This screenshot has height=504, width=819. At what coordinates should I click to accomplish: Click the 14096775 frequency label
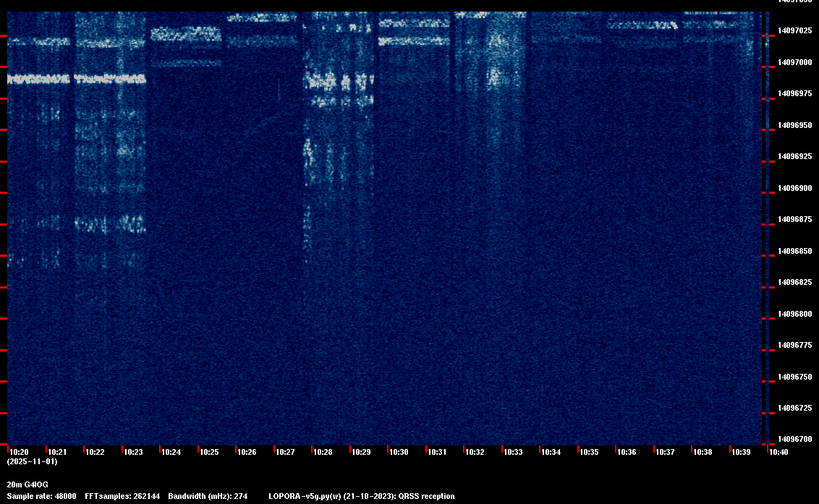pyautogui.click(x=795, y=345)
